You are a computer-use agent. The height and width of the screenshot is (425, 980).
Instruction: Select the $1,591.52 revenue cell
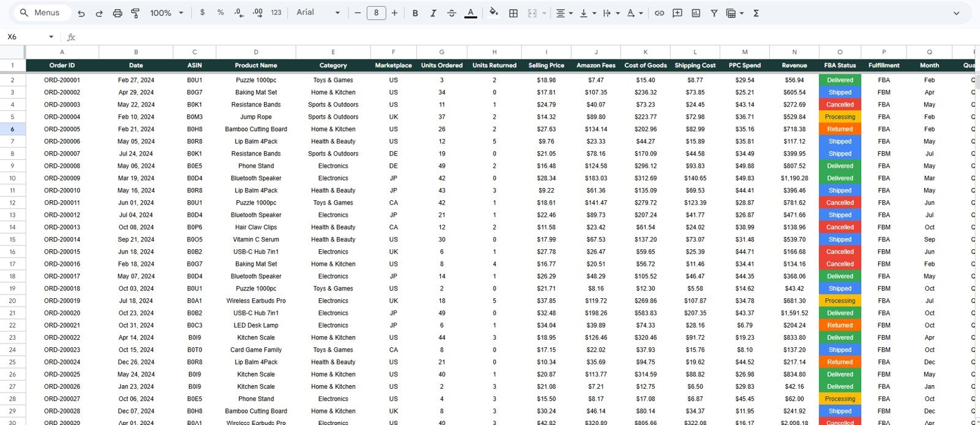click(x=794, y=313)
